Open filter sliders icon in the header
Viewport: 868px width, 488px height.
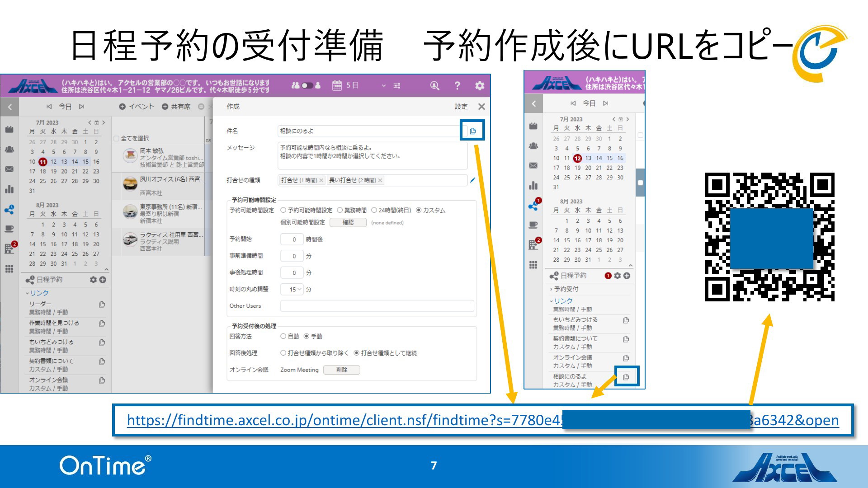397,85
